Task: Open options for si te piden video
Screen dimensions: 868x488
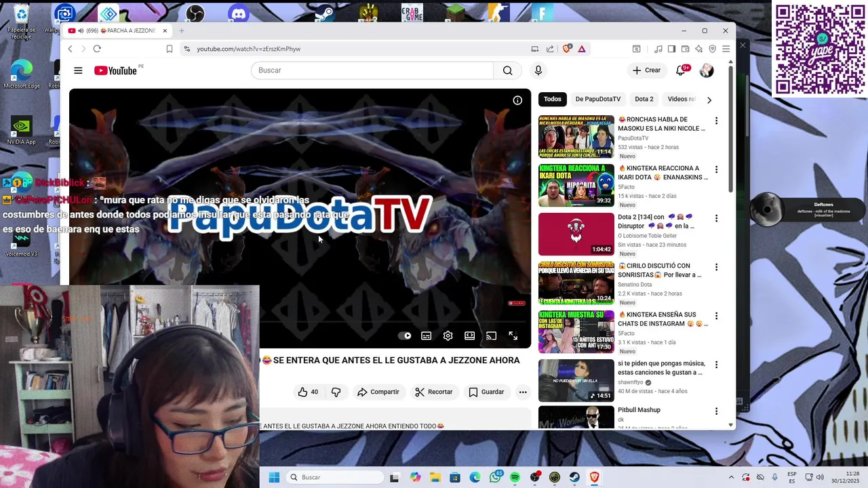Action: click(x=716, y=365)
